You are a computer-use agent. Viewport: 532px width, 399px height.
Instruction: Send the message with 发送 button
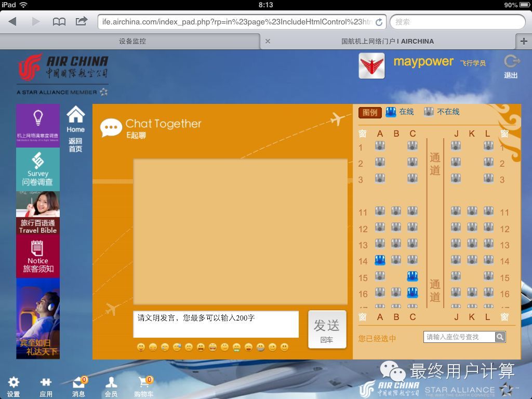327,329
